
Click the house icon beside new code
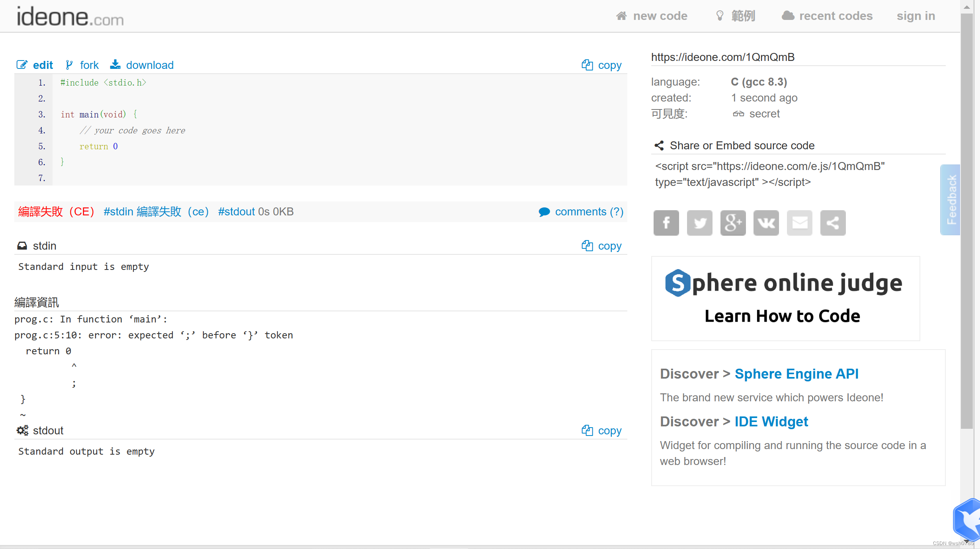pyautogui.click(x=621, y=16)
